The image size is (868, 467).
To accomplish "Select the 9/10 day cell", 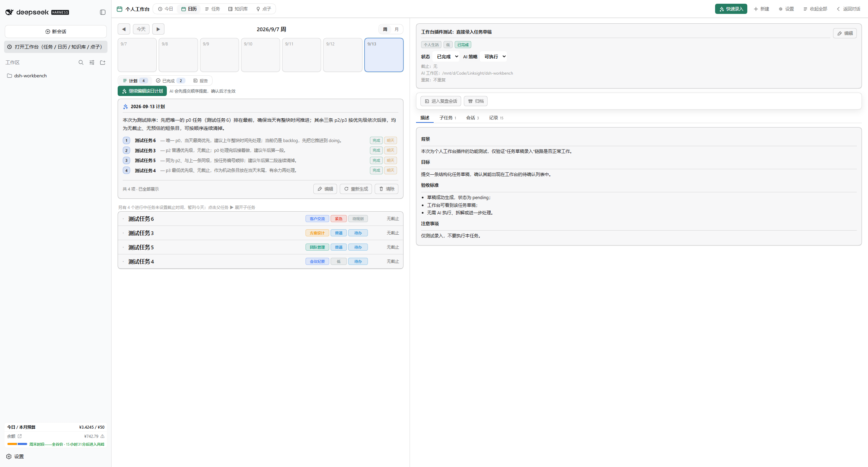I will [x=260, y=55].
